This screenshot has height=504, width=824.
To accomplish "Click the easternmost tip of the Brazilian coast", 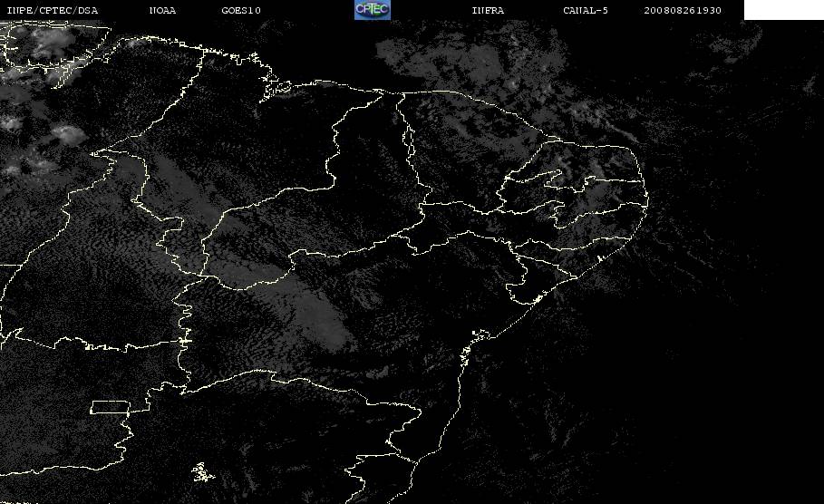I will 647,199.
